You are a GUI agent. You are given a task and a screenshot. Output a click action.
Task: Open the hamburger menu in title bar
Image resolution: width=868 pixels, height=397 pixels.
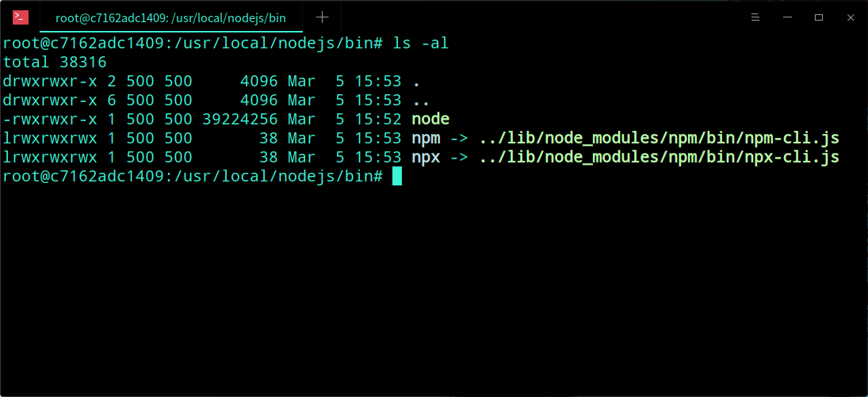click(x=755, y=17)
